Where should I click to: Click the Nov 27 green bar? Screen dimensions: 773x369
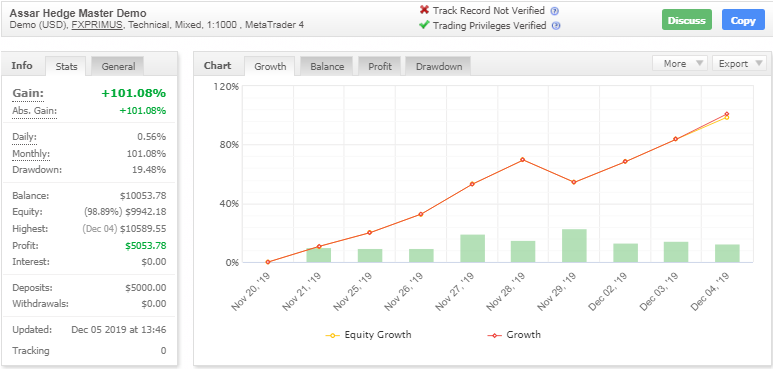[472, 248]
